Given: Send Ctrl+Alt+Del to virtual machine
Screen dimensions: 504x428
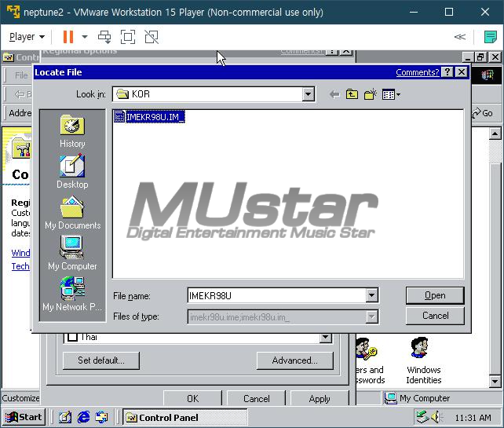Looking at the screenshot, I should [x=104, y=37].
